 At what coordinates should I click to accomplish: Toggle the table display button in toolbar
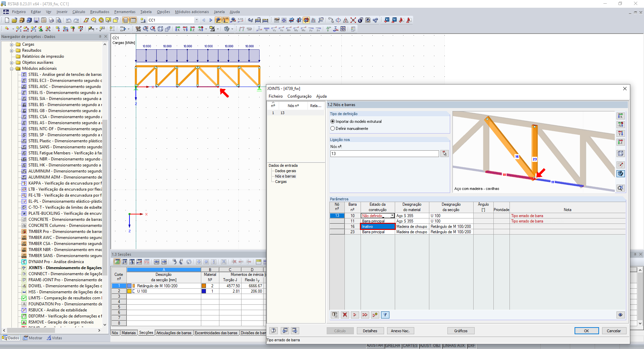(133, 20)
